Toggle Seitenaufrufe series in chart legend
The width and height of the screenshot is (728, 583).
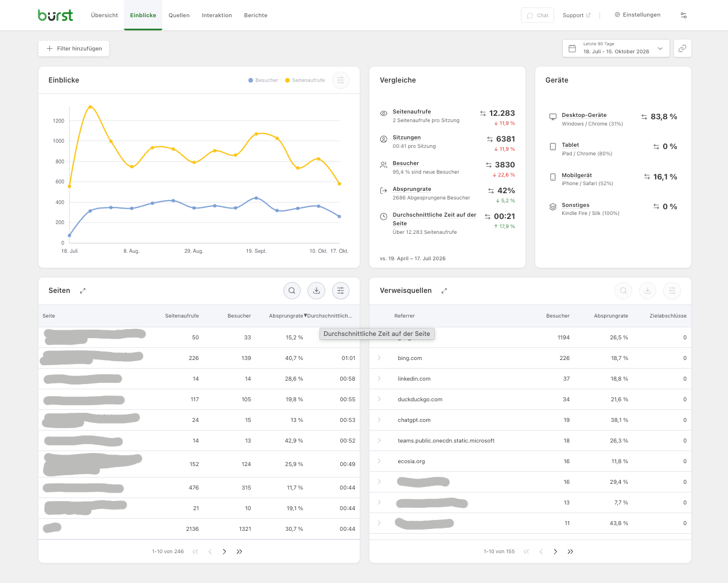click(x=305, y=80)
